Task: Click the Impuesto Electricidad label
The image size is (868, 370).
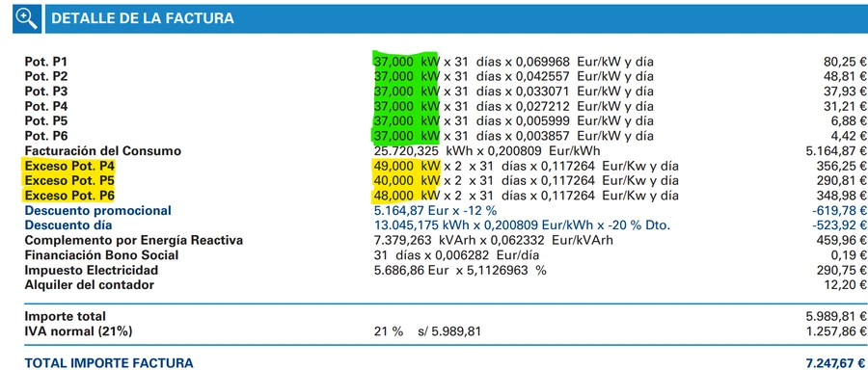Action: pyautogui.click(x=92, y=271)
